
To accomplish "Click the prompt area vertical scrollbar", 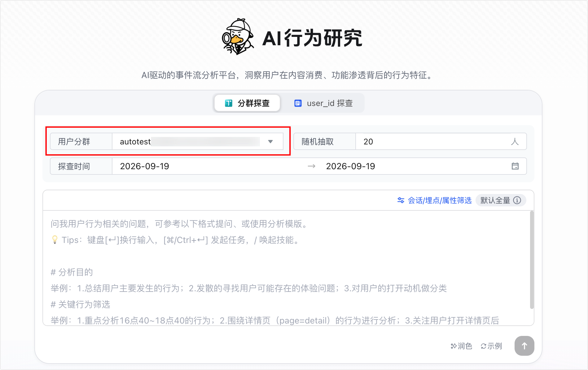I will [x=532, y=260].
